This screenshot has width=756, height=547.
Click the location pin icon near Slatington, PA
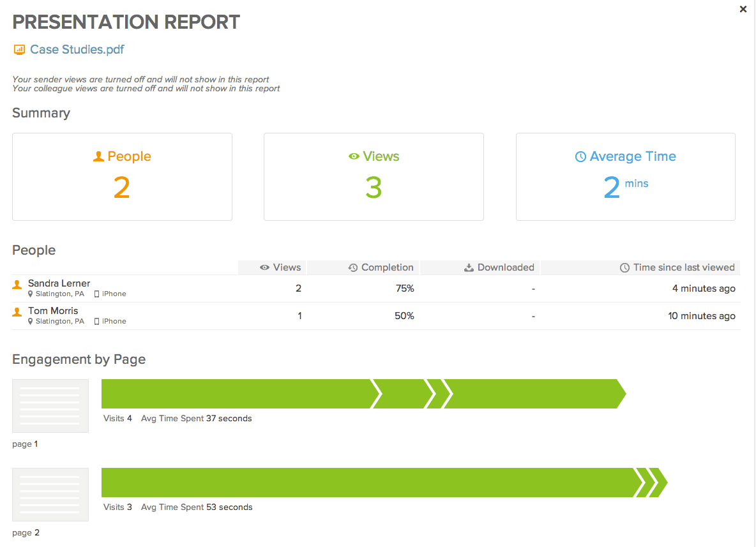(30, 294)
